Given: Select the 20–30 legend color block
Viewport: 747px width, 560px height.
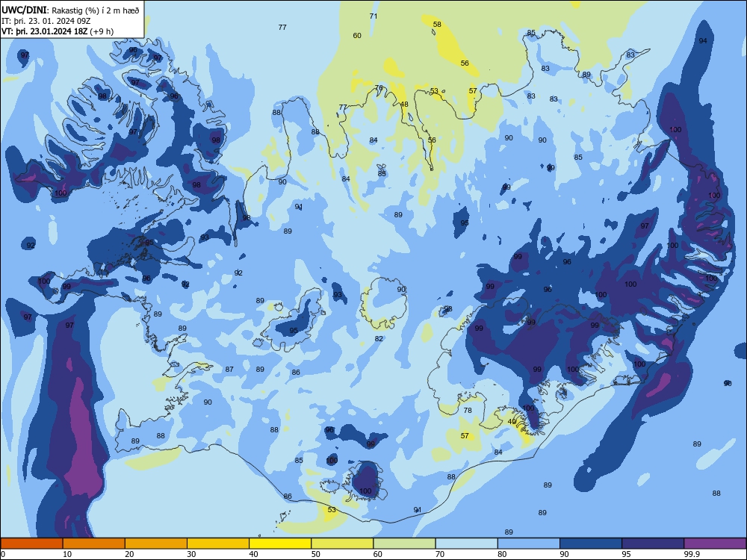Looking at the screenshot, I should point(156,544).
